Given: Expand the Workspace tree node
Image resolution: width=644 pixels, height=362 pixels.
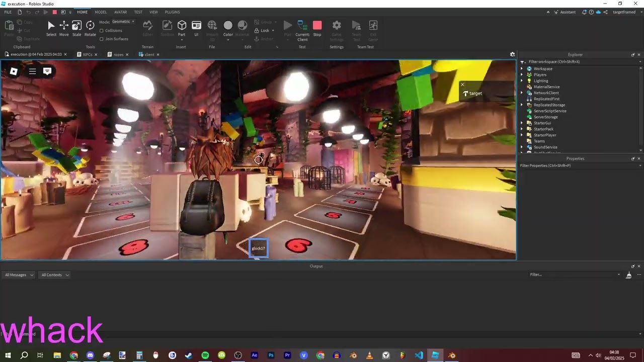Looking at the screenshot, I should pos(522,69).
